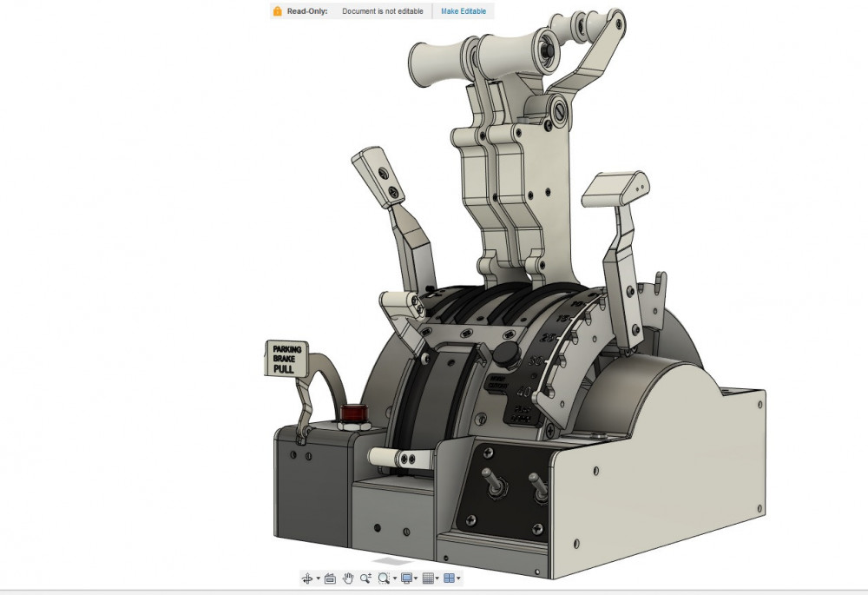
Task: Click the Zoom Window/Fit icon
Action: (384, 578)
